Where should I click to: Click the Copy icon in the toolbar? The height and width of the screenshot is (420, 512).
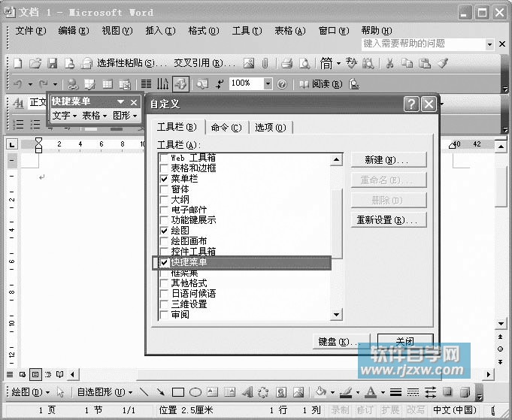pyautogui.click(x=407, y=62)
